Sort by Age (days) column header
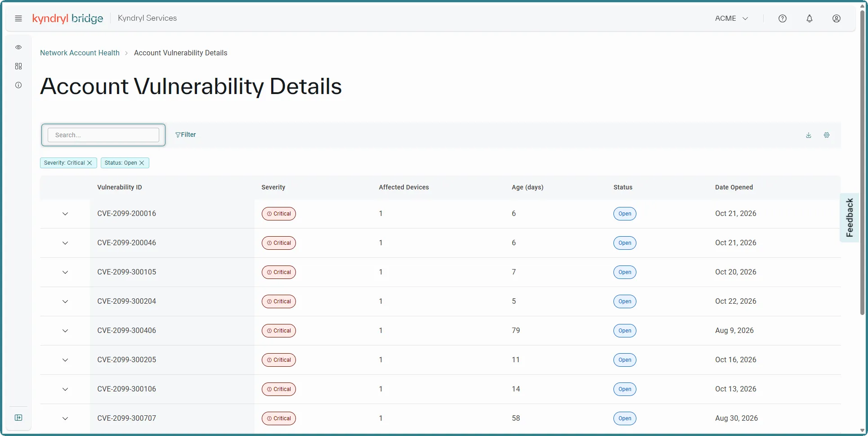The height and width of the screenshot is (436, 868). pyautogui.click(x=528, y=187)
